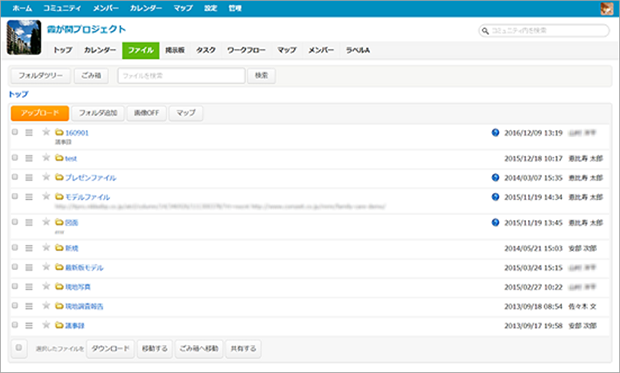
Task: Select the プレゼンファイル row checkbox
Action: coord(15,177)
